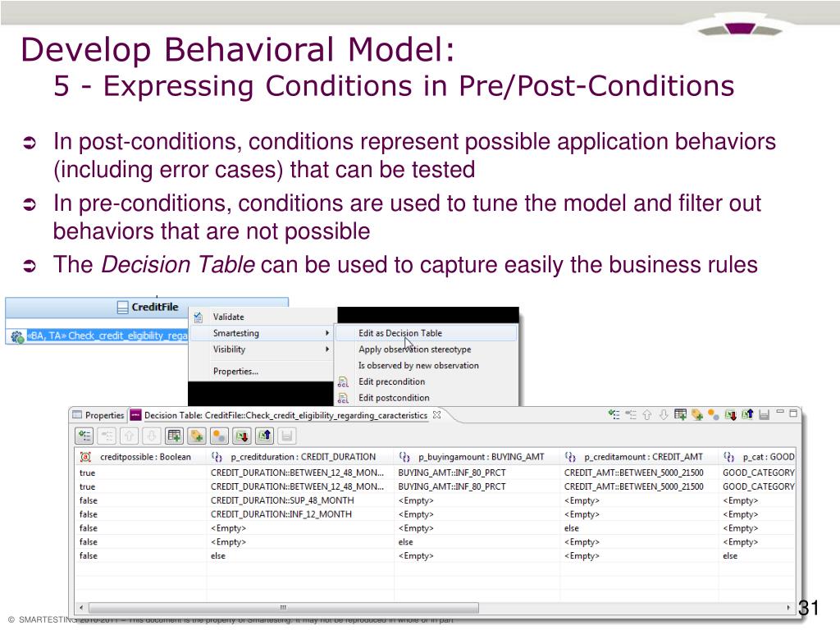Click down arrow icon in the view's top-right toolbar
Screen dimensions: 840x630
click(664, 414)
